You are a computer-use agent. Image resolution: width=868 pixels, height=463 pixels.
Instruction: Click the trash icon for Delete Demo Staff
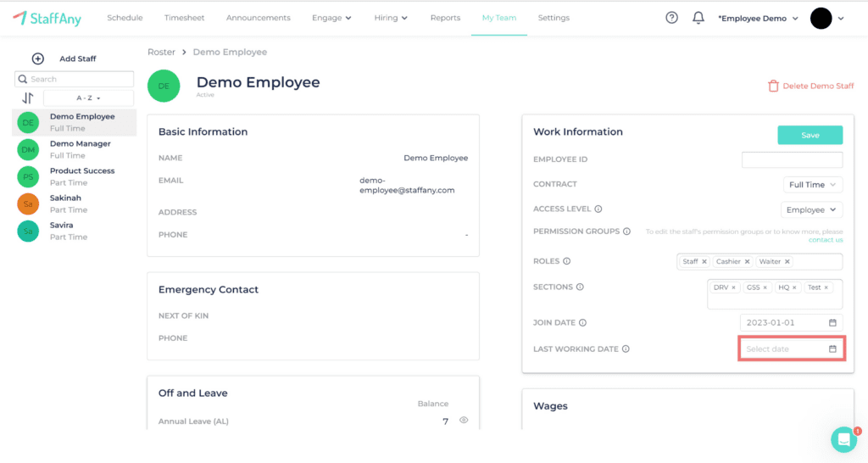(773, 86)
